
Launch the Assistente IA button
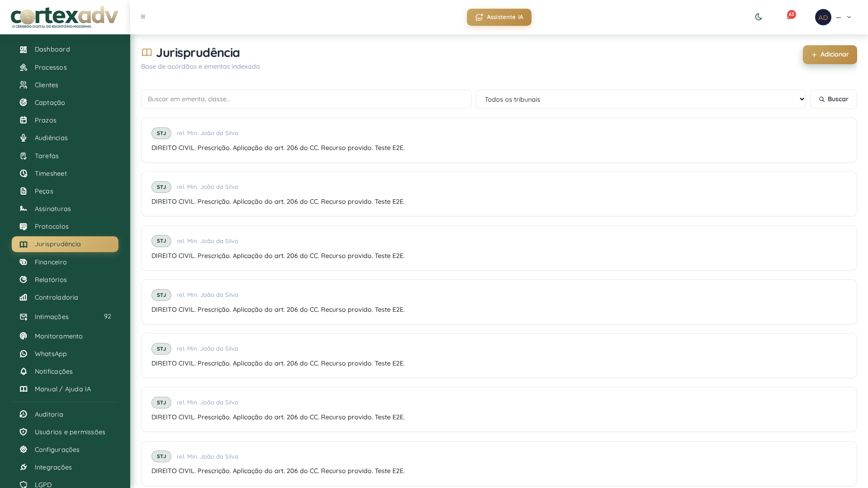[499, 17]
